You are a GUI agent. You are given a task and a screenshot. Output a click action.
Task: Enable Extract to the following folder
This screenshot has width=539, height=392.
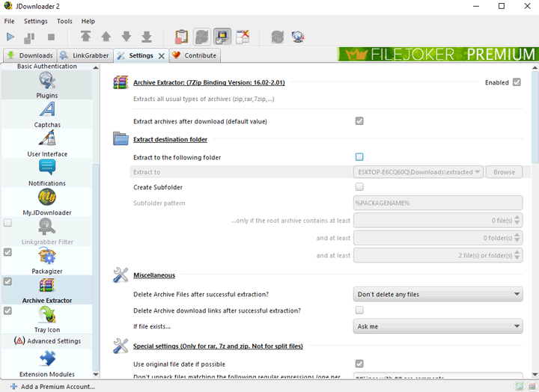(x=359, y=157)
